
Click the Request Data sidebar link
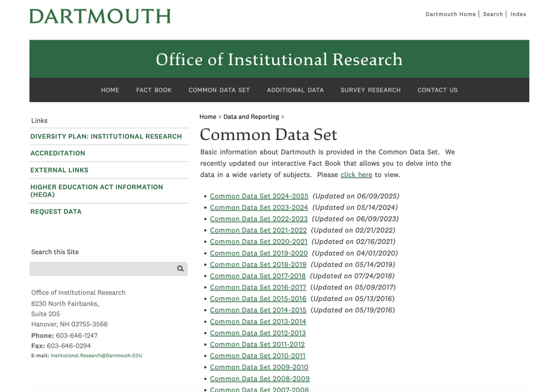click(56, 212)
